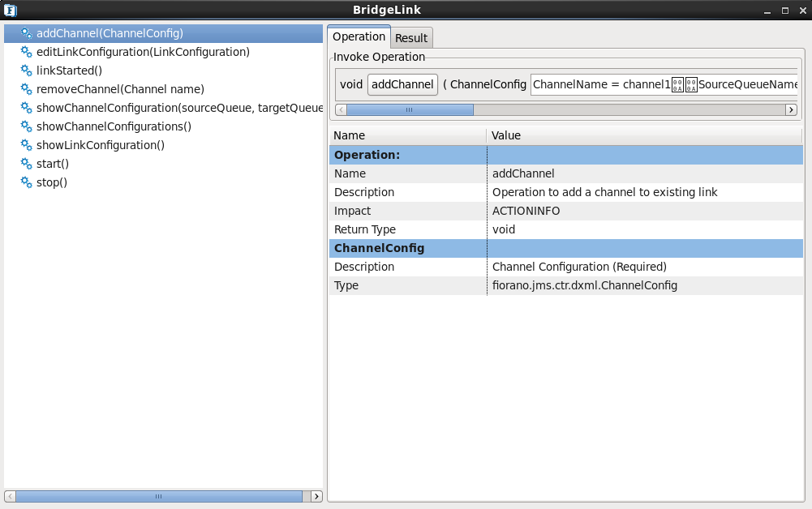
Task: Click the gear icon beside removeChannel
Action: pyautogui.click(x=27, y=89)
